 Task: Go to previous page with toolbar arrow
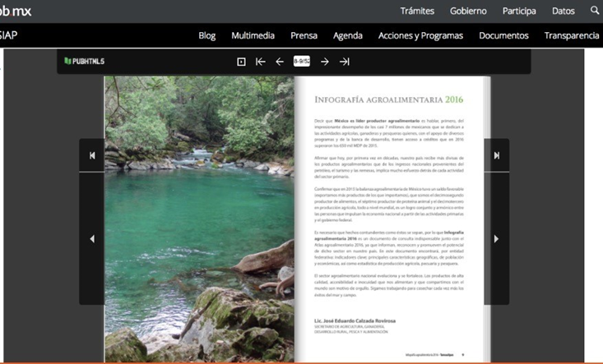click(x=280, y=62)
